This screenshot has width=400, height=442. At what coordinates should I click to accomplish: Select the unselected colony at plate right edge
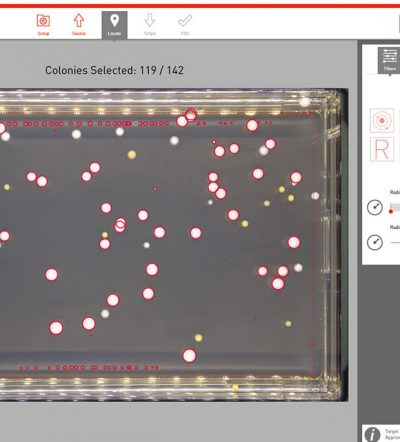[315, 196]
